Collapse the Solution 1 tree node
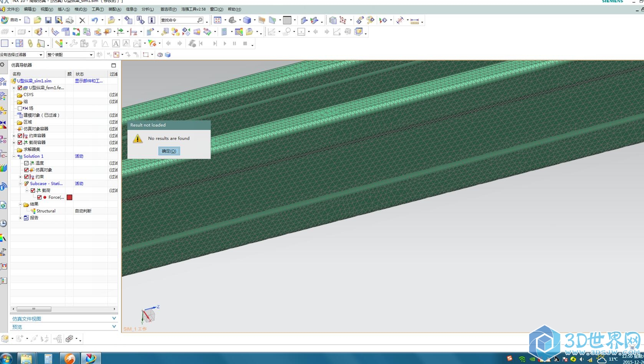 tap(14, 156)
